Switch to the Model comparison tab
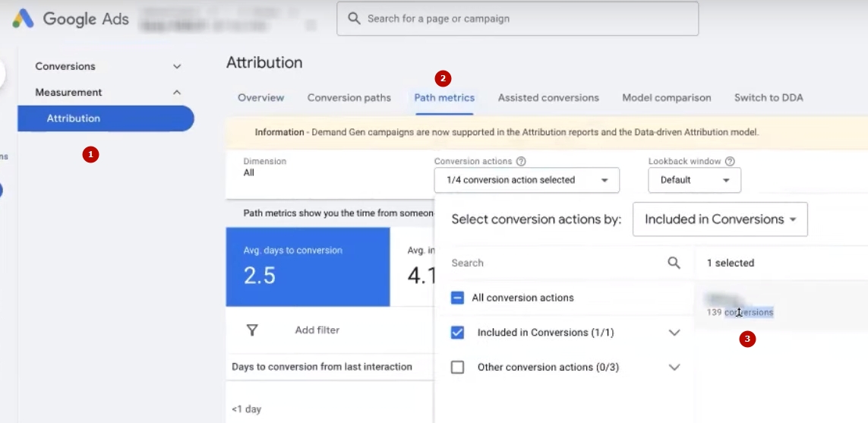 pos(666,98)
